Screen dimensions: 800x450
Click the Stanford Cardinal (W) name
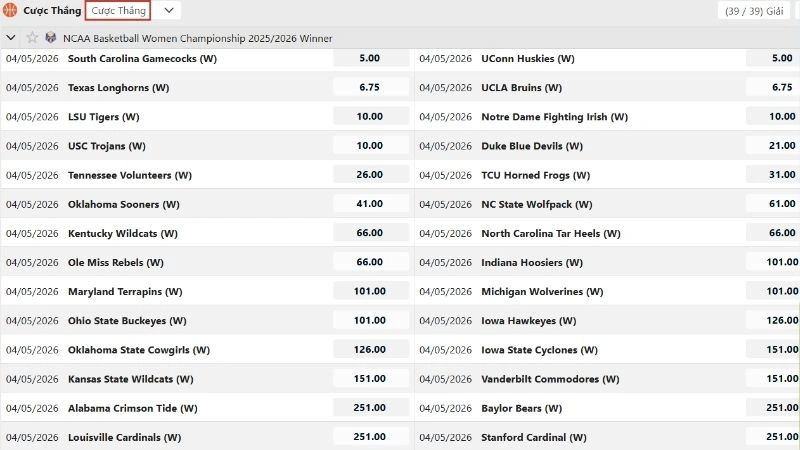(534, 437)
